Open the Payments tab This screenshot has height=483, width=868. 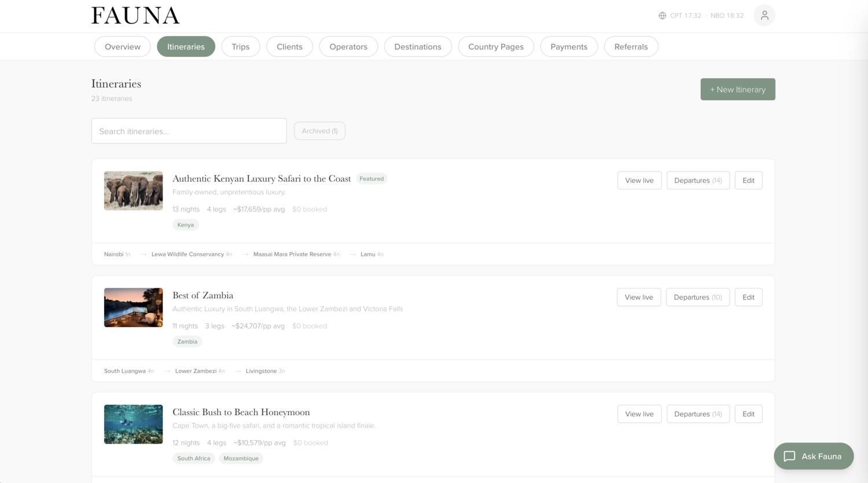569,47
